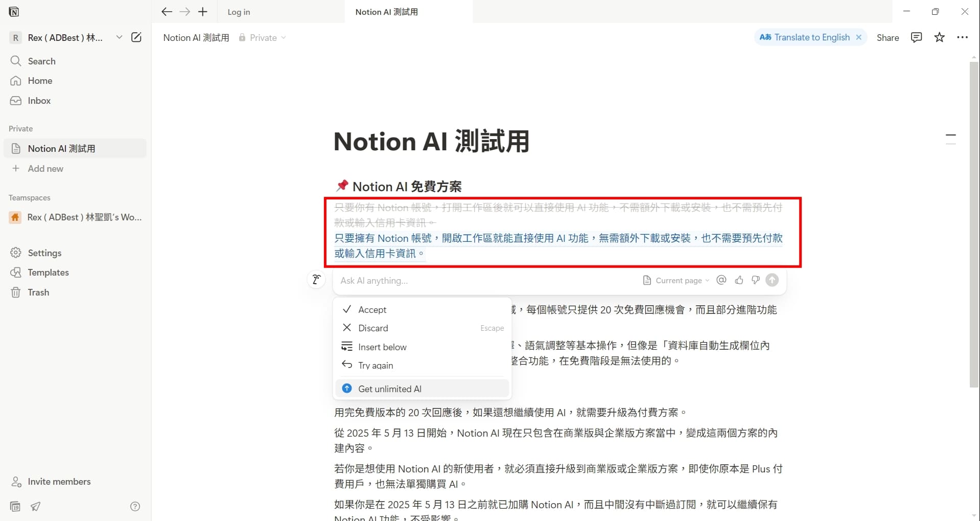980x521 pixels.
Task: Dismiss the Translate to English suggestion
Action: pyautogui.click(x=859, y=37)
